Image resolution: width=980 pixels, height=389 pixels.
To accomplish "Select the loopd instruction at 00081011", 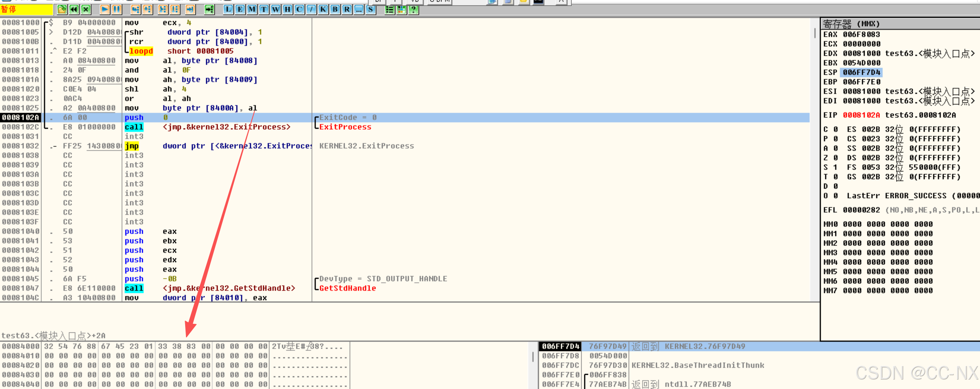I will [x=405, y=51].
